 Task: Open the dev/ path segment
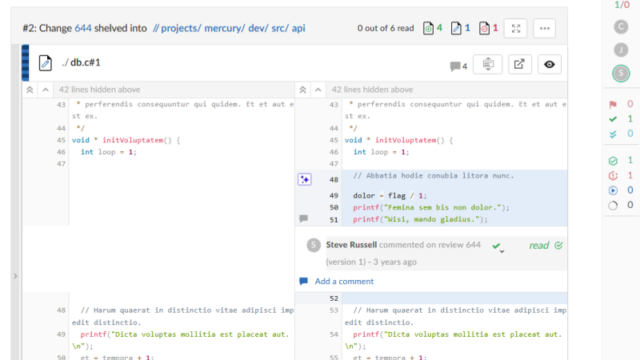click(x=258, y=28)
